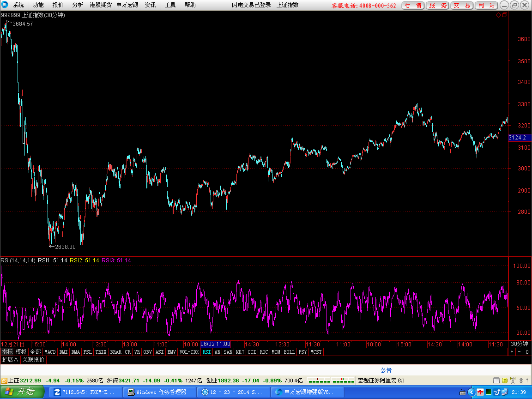The height and width of the screenshot is (399, 532).
Task: Click the index ticker icon before 上证
Action: [x=4, y=381]
